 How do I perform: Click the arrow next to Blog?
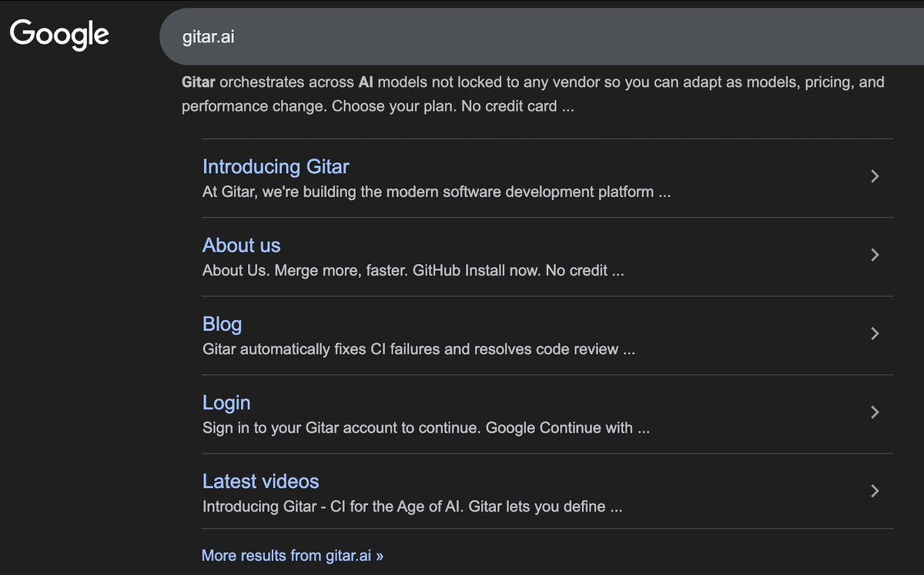874,333
